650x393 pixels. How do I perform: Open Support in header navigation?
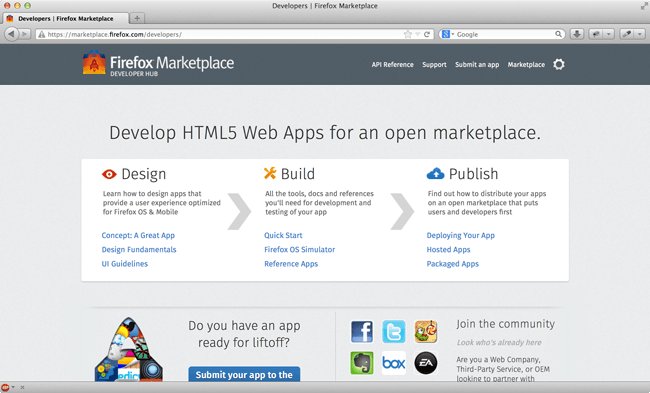(x=434, y=65)
